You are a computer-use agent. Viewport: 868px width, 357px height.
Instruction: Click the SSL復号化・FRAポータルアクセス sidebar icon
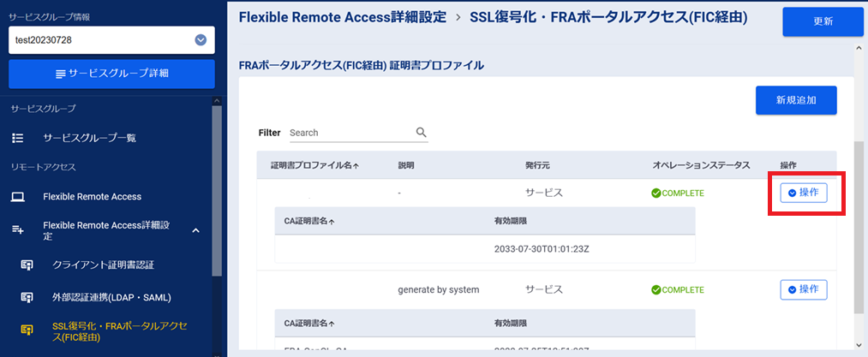click(x=27, y=332)
